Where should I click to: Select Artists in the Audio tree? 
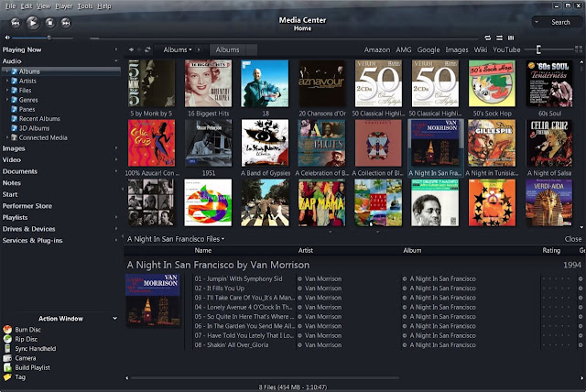(x=27, y=81)
